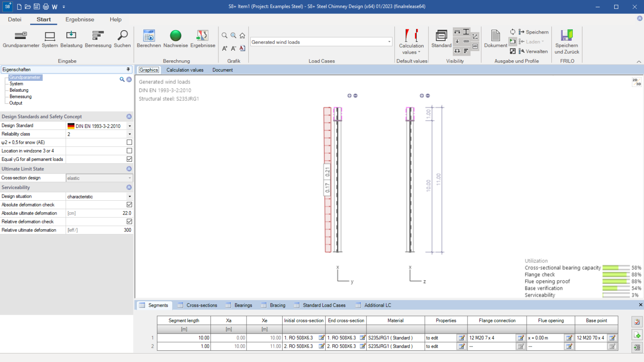Viewport: 644px width, 362px height.
Task: Check Location in windzone 3 or 4
Action: [x=129, y=151]
